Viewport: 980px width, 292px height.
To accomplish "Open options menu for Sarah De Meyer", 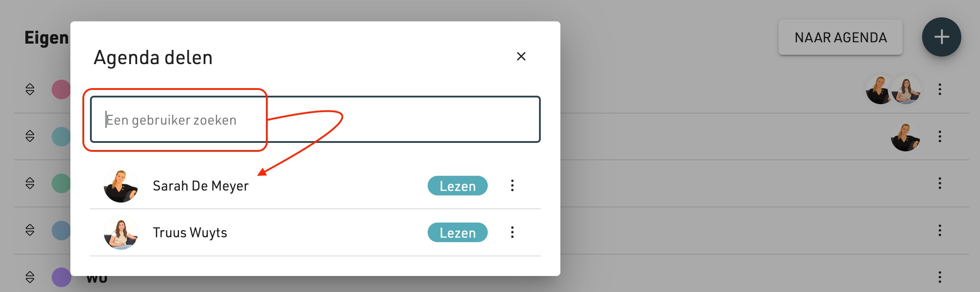I will 512,186.
